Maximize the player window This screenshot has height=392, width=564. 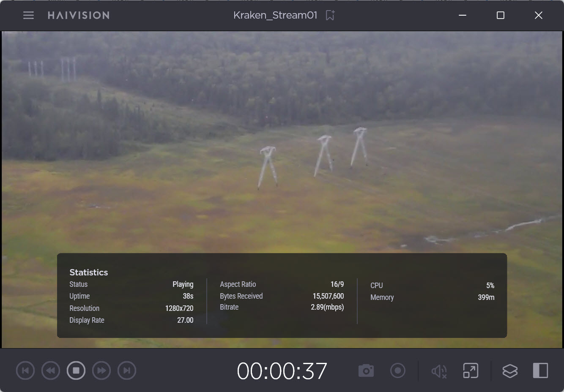[501, 15]
